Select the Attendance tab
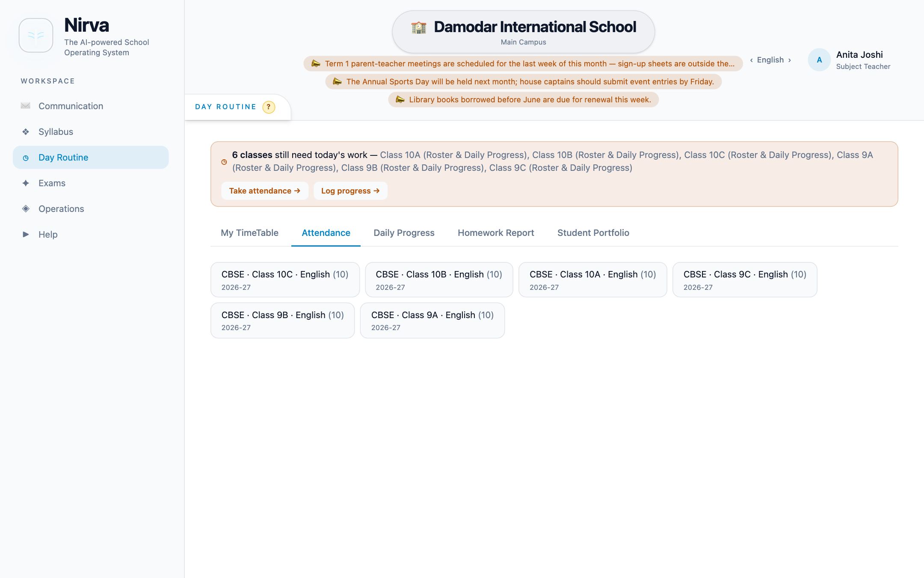 (x=326, y=233)
